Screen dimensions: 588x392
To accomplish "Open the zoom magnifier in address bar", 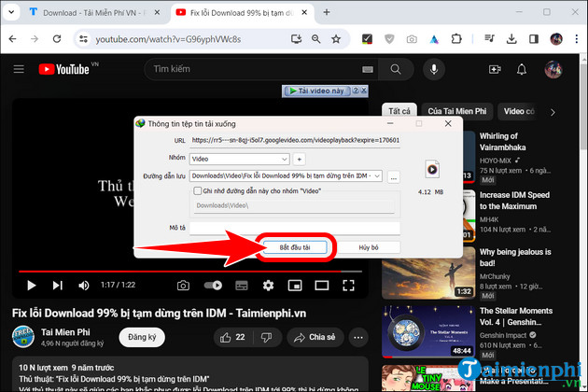I will click(x=316, y=39).
